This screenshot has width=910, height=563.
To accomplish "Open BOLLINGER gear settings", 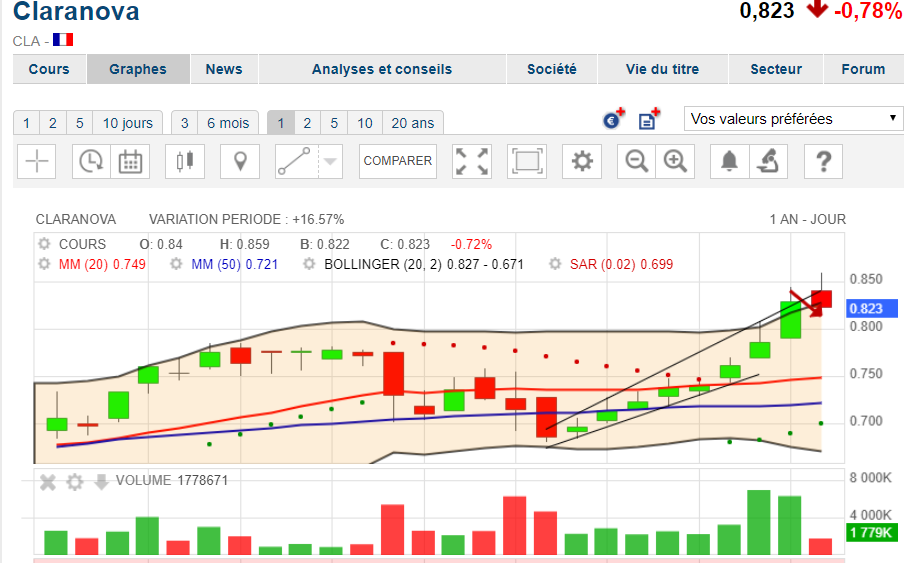I will (309, 264).
